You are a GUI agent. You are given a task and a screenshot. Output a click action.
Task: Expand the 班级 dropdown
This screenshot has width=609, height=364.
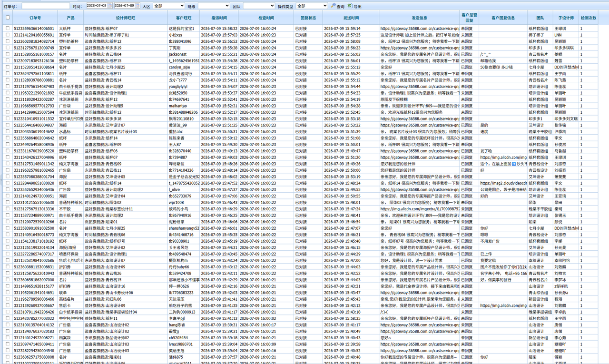click(x=214, y=6)
